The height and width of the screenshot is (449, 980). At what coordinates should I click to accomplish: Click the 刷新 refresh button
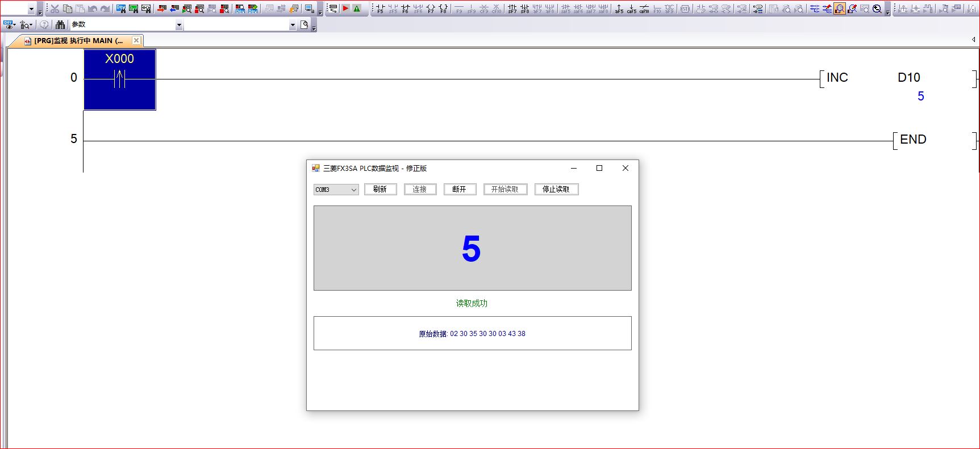pyautogui.click(x=380, y=189)
